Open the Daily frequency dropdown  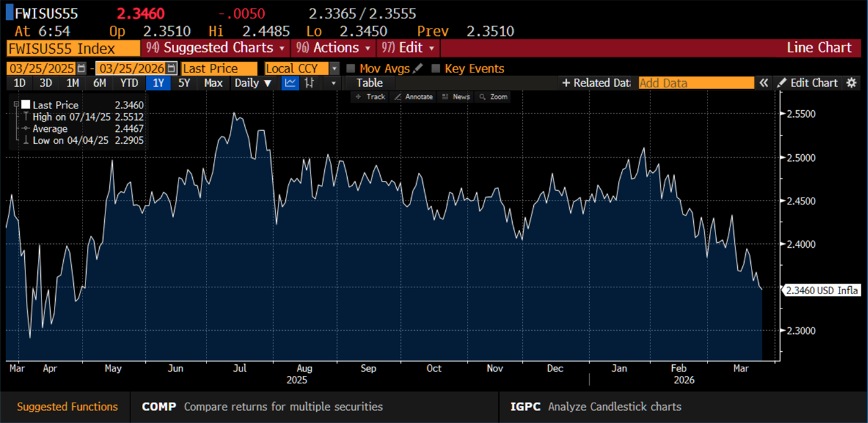(253, 82)
